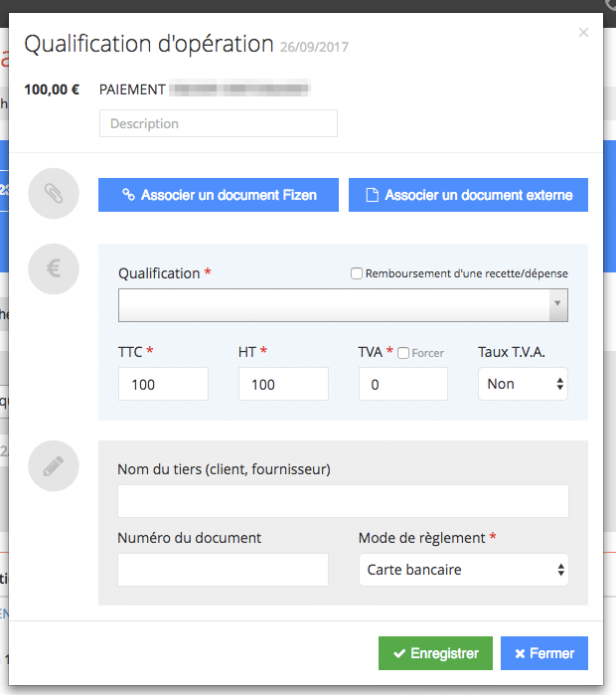Click the euro currency circle icon
The image size is (616, 695).
click(x=54, y=269)
